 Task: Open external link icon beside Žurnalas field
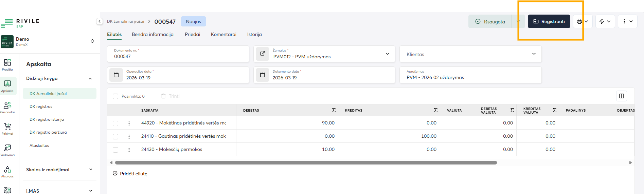(x=262, y=54)
